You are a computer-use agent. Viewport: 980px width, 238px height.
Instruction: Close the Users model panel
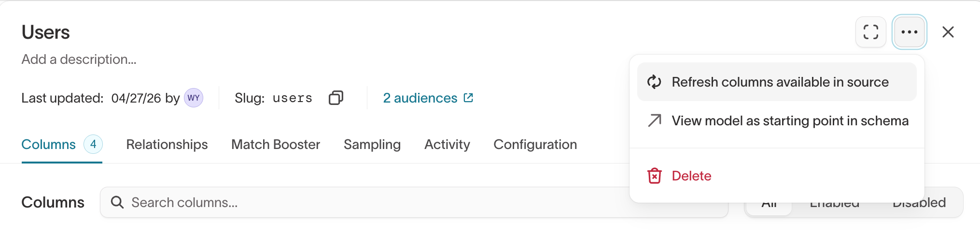click(948, 32)
